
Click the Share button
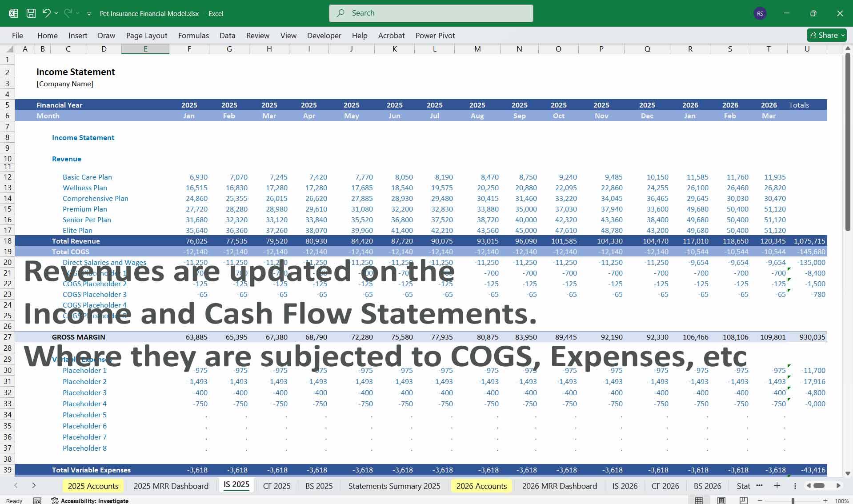[826, 35]
